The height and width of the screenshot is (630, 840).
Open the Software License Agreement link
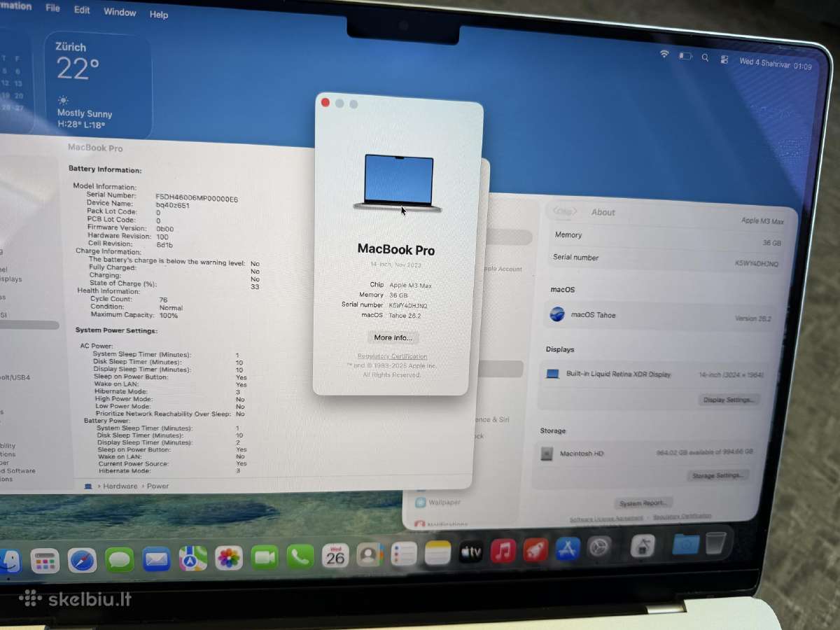click(x=606, y=519)
